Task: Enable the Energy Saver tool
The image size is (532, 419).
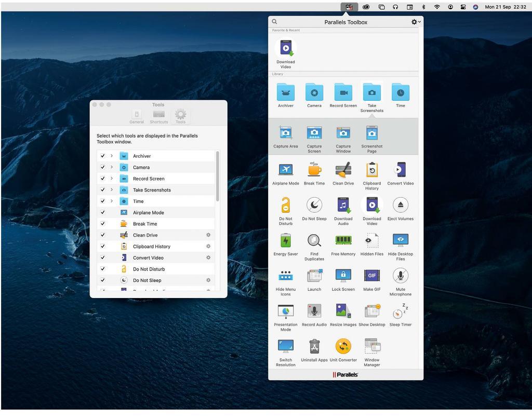Action: [286, 240]
